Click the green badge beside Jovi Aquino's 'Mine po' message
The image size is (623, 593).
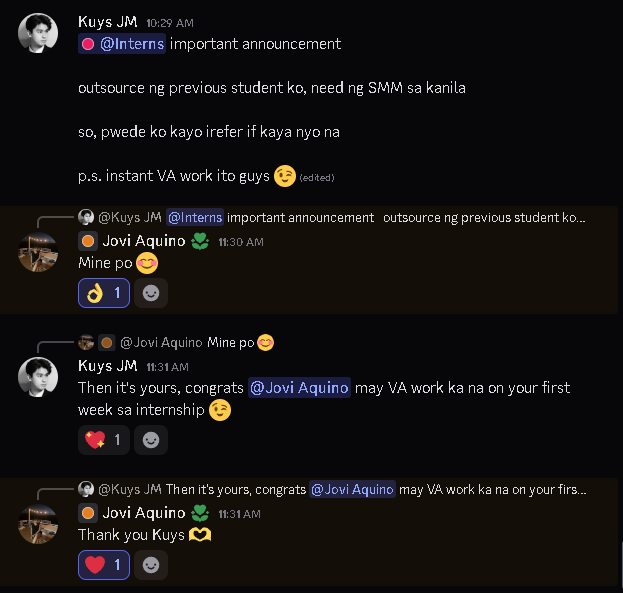pos(200,241)
